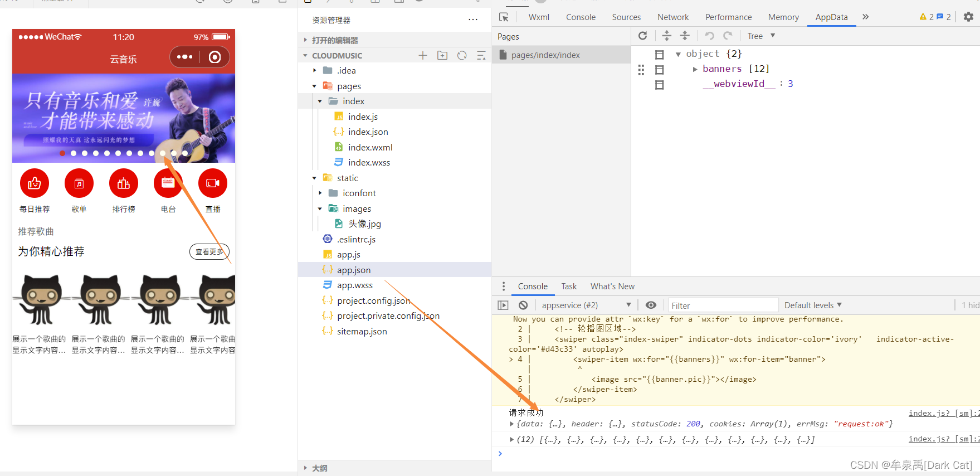The height and width of the screenshot is (476, 980).
Task: Switch to the Performance tab
Action: point(729,17)
